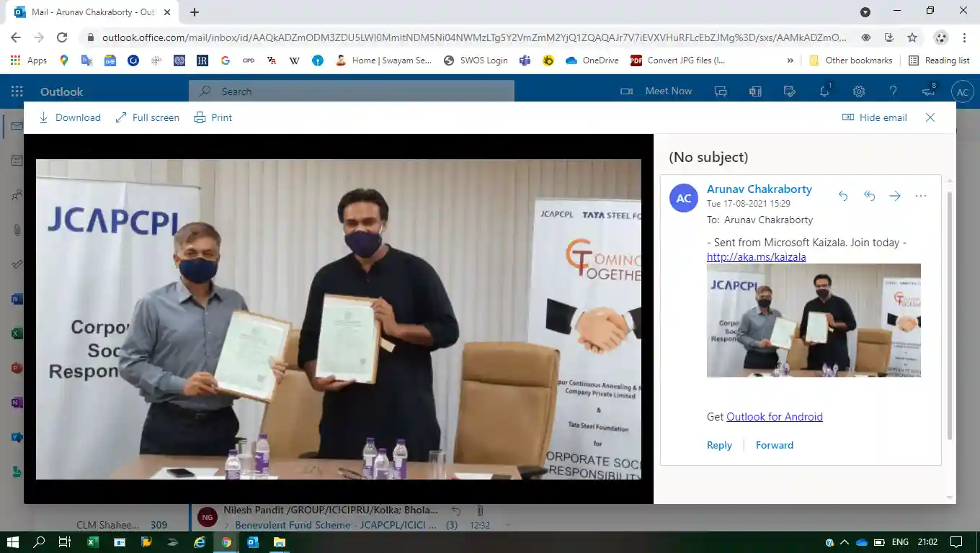Click the Reply all icon in email header

click(869, 196)
